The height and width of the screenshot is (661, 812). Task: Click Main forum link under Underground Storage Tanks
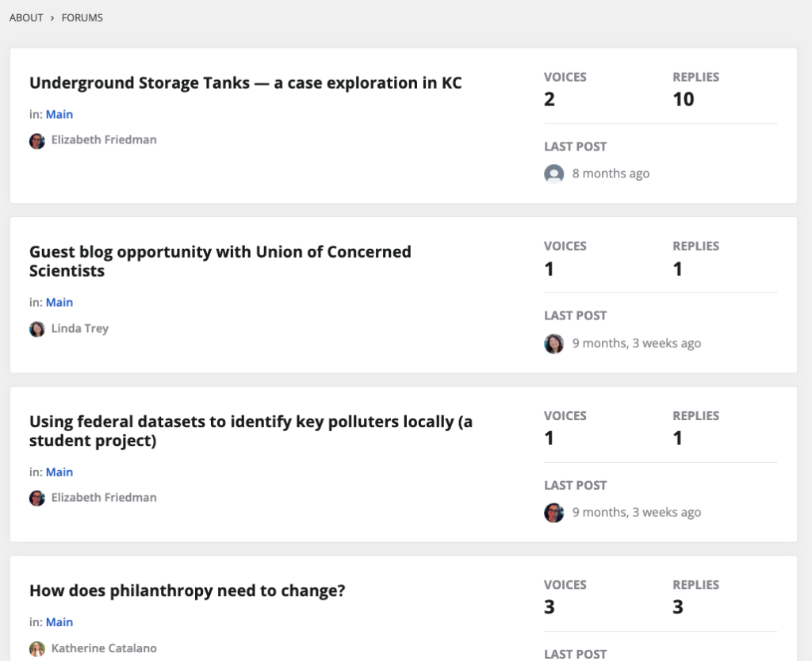(59, 115)
